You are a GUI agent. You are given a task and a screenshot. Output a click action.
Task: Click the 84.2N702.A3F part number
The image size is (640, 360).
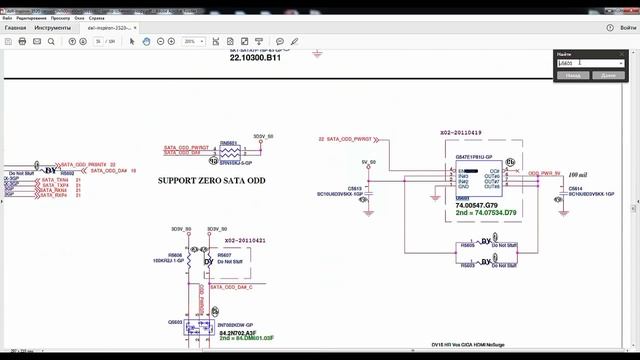click(x=238, y=333)
